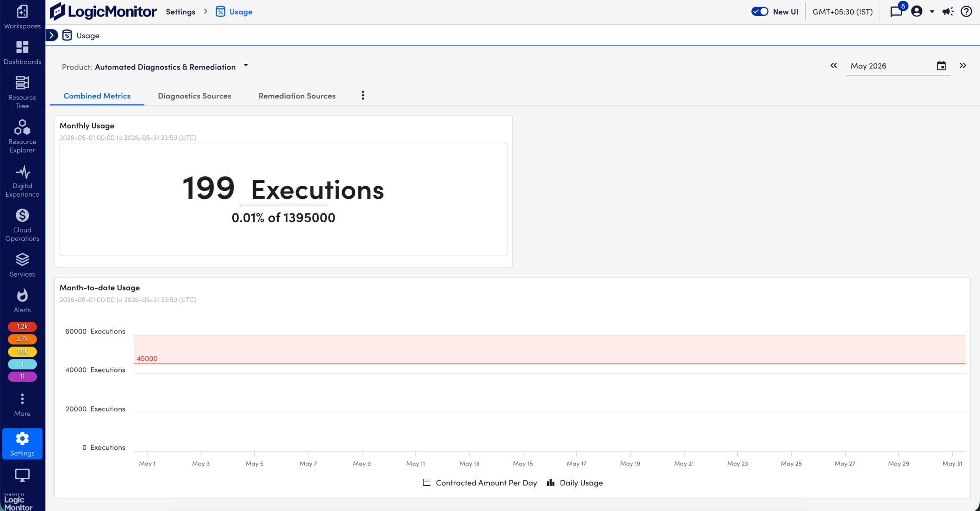Open the Alerts page
Image resolution: width=980 pixels, height=511 pixels.
(22, 301)
